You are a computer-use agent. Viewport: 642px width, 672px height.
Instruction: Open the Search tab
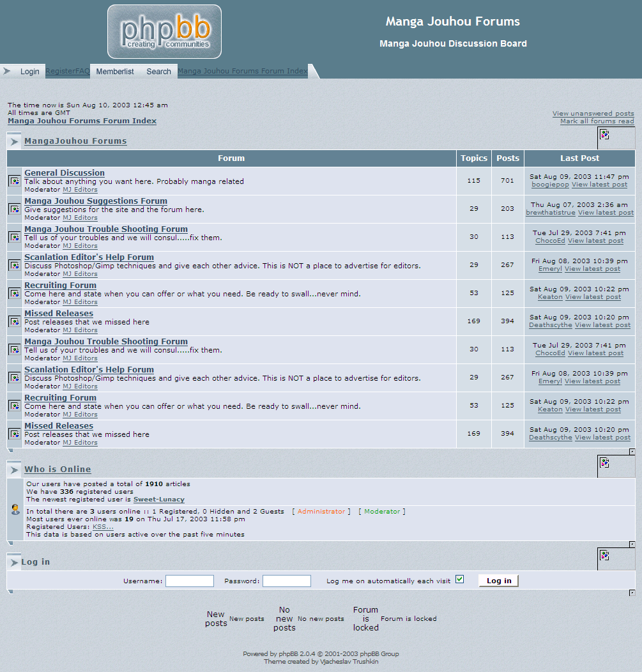(x=158, y=72)
